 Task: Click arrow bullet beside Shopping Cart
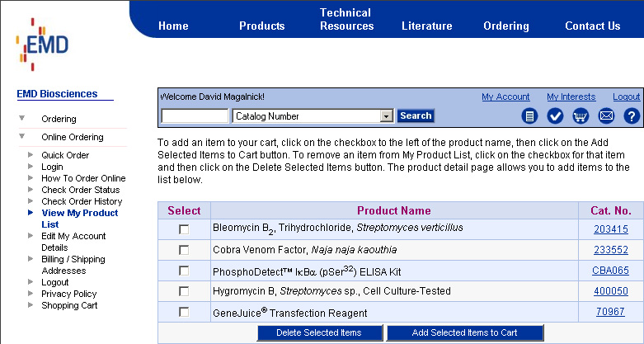click(31, 305)
